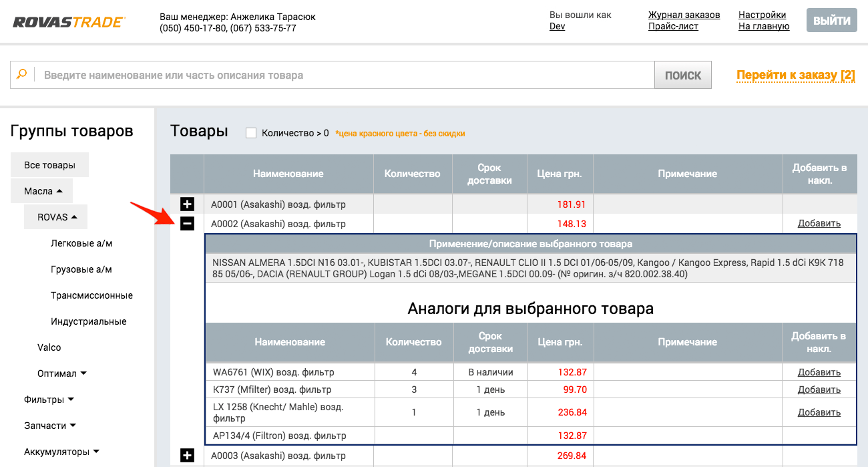868x467 pixels.
Task: Expand row A0001 with plus icon
Action: [x=187, y=204]
